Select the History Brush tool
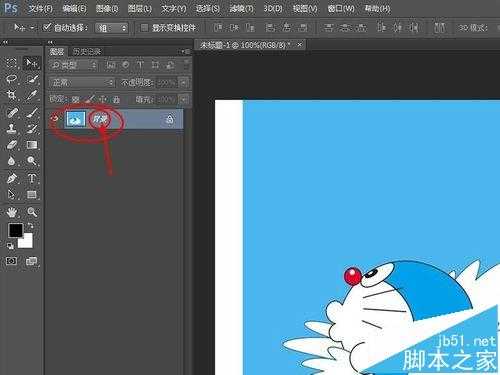500x375 pixels. point(32,129)
